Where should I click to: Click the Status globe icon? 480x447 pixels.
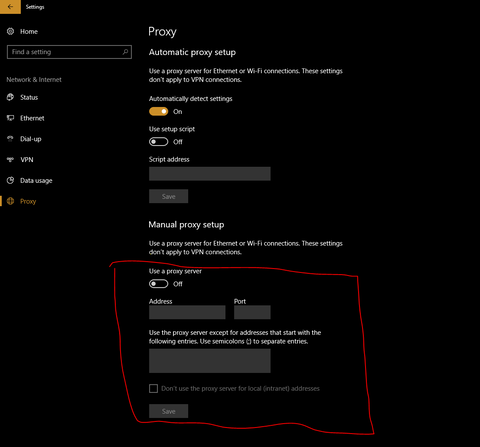(x=11, y=97)
